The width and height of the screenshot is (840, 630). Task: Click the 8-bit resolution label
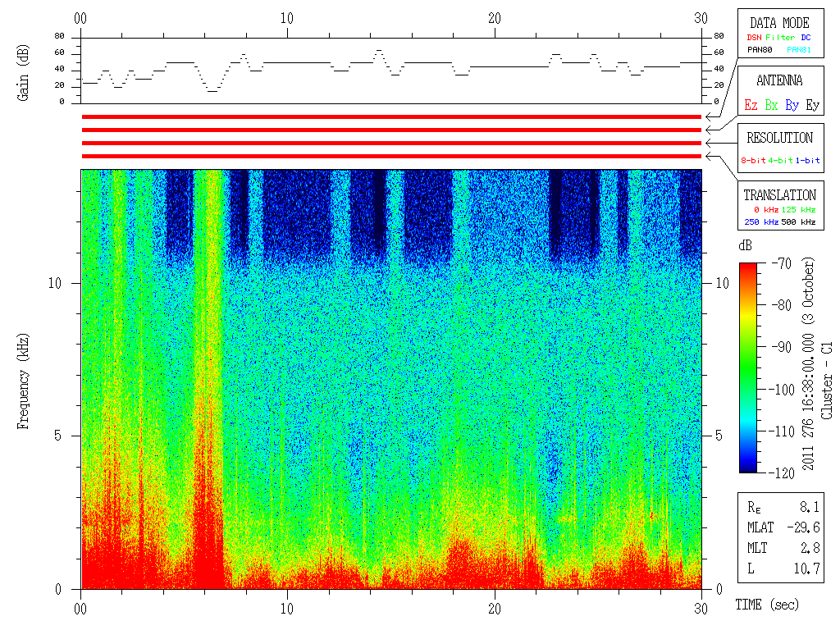click(x=753, y=160)
